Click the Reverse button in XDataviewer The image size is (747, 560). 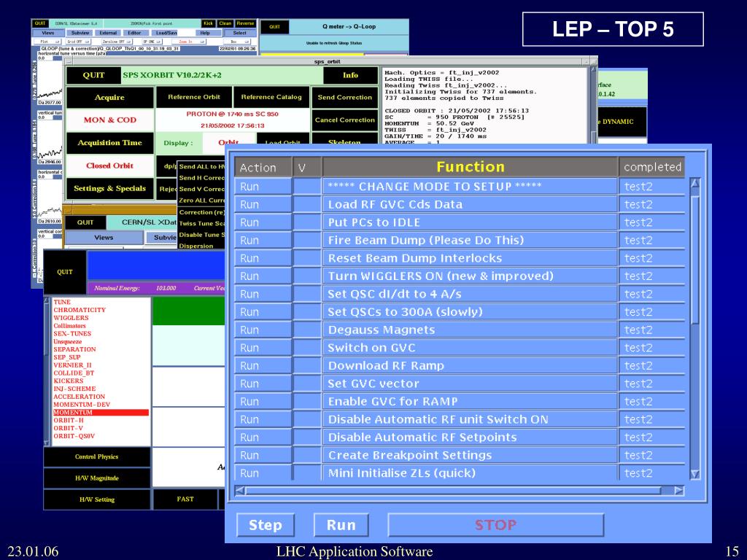(245, 23)
